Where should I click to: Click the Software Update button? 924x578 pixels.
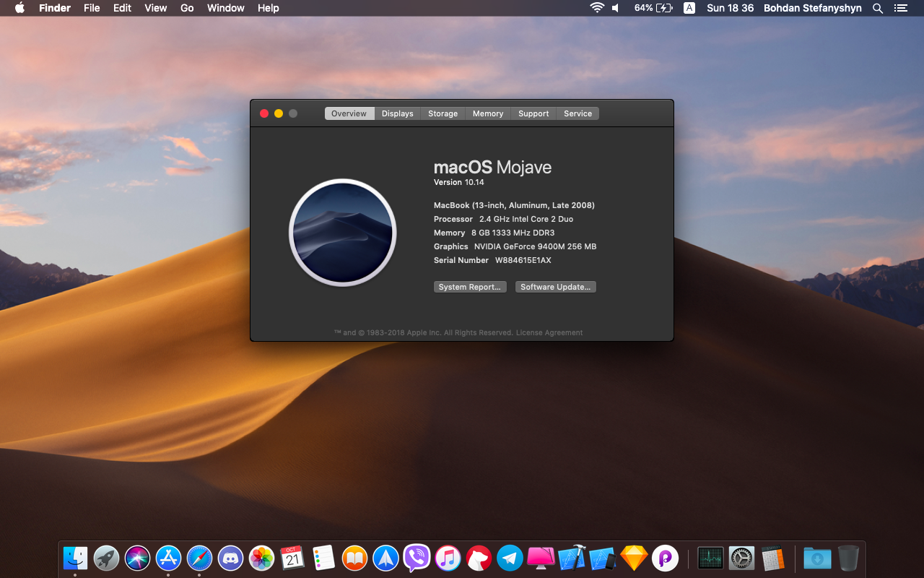coord(556,287)
